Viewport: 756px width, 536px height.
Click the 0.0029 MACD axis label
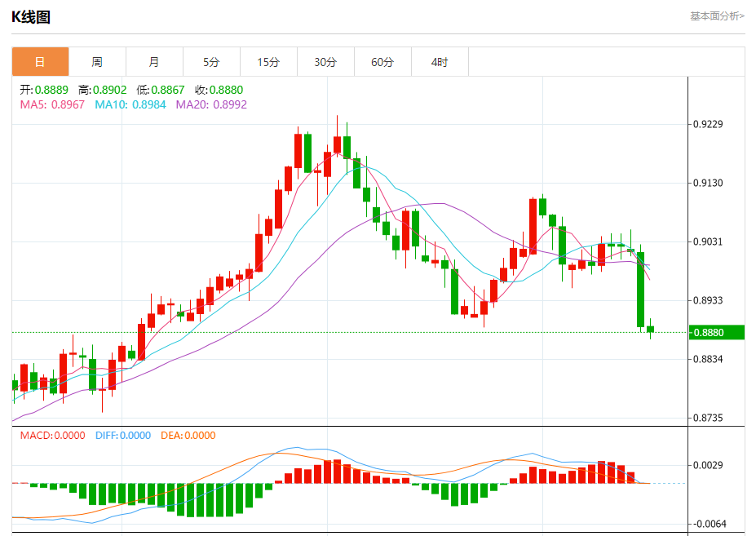[x=708, y=465]
